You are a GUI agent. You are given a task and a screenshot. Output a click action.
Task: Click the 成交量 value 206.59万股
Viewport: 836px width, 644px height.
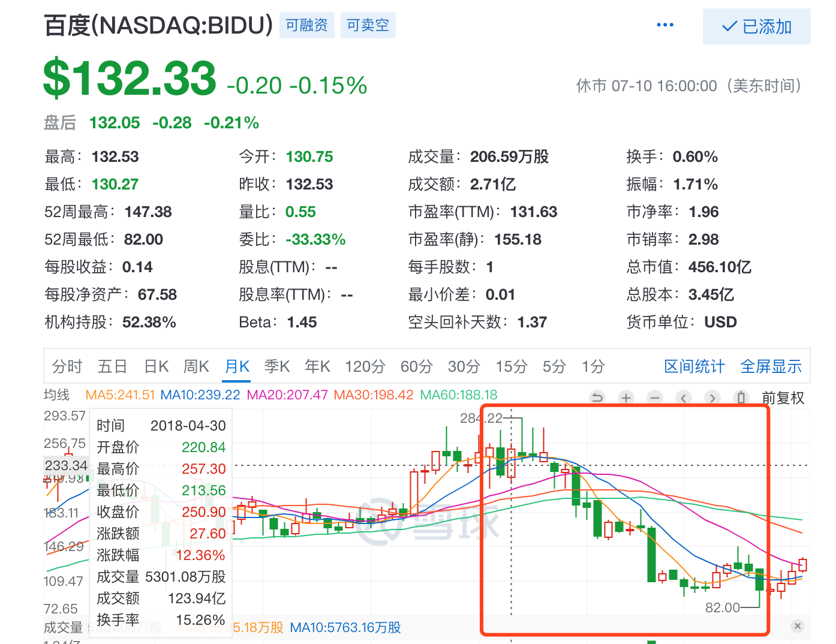pyautogui.click(x=509, y=157)
